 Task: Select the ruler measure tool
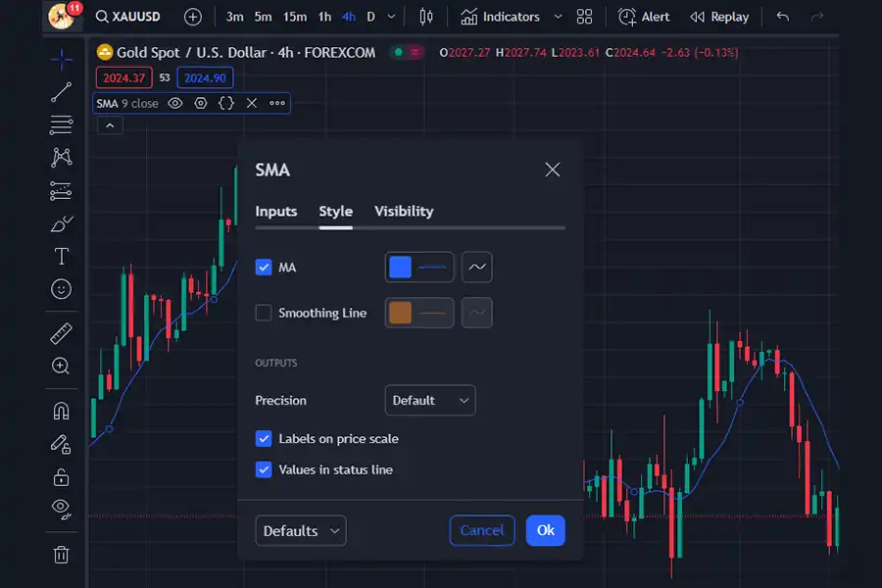(61, 333)
